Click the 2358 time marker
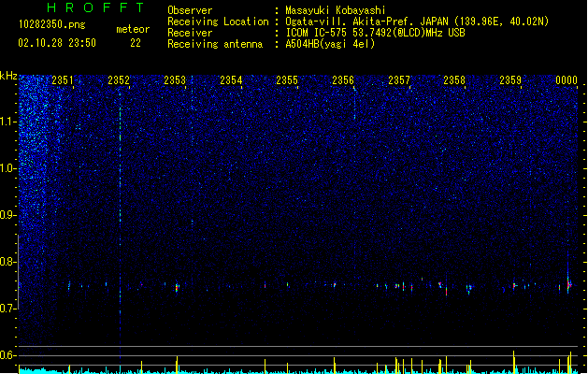Image resolution: width=588 pixels, height=374 pixels. [454, 80]
